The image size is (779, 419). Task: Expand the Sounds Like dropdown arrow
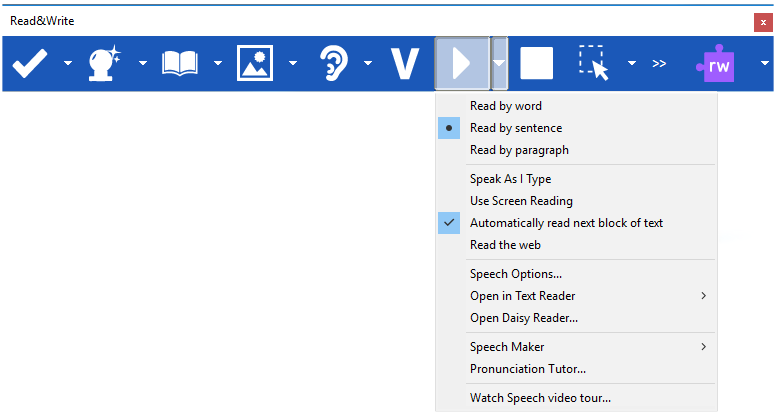(x=368, y=63)
